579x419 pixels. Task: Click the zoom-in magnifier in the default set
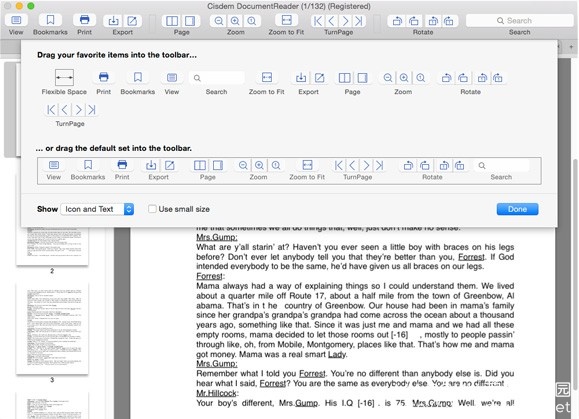[x=259, y=165]
